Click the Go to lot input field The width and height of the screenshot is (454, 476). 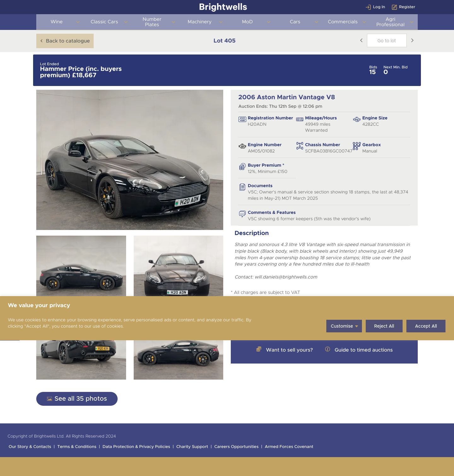[387, 41]
